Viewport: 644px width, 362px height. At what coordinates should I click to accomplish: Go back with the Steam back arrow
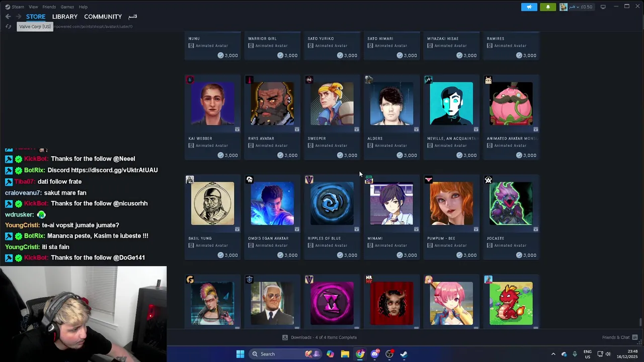tap(8, 17)
